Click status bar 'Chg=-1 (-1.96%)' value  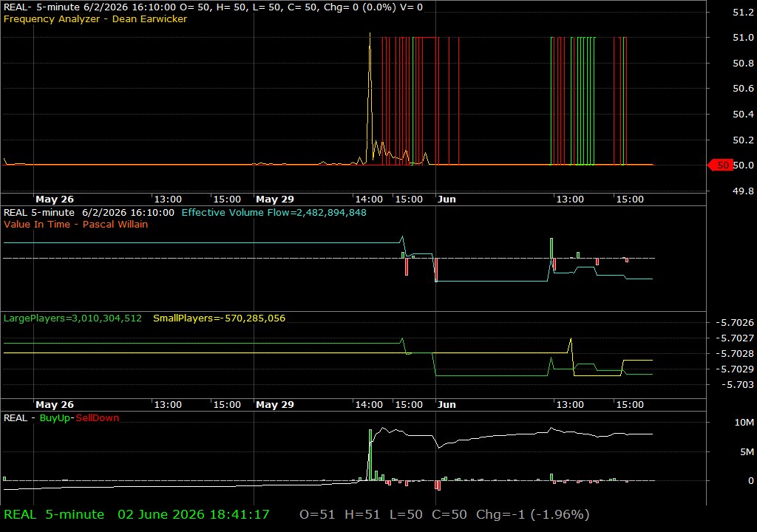tap(532, 514)
